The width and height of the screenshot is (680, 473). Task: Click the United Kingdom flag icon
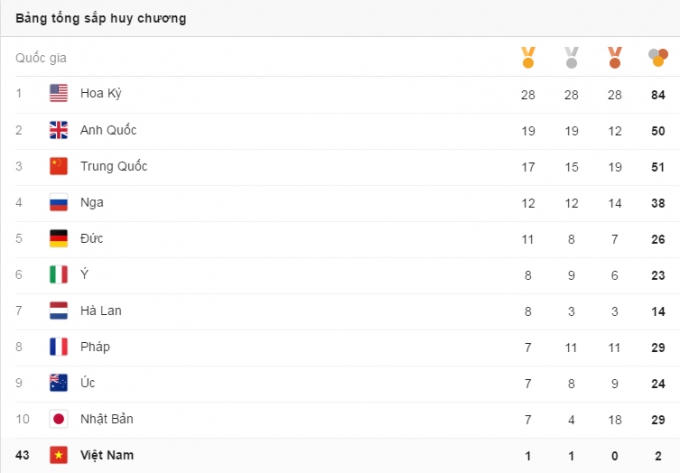pos(59,130)
